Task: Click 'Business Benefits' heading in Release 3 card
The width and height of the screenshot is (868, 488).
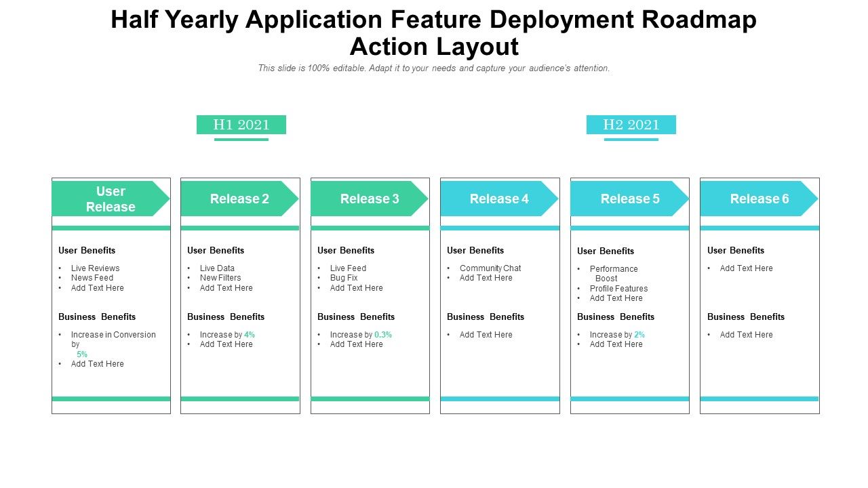Action: click(x=356, y=317)
